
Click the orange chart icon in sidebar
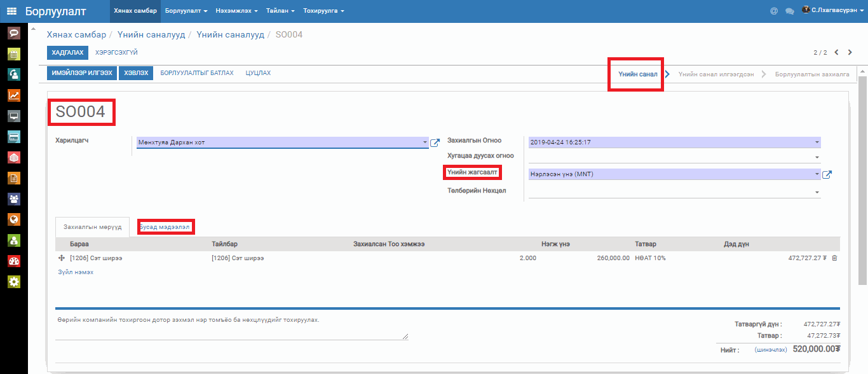coord(13,95)
